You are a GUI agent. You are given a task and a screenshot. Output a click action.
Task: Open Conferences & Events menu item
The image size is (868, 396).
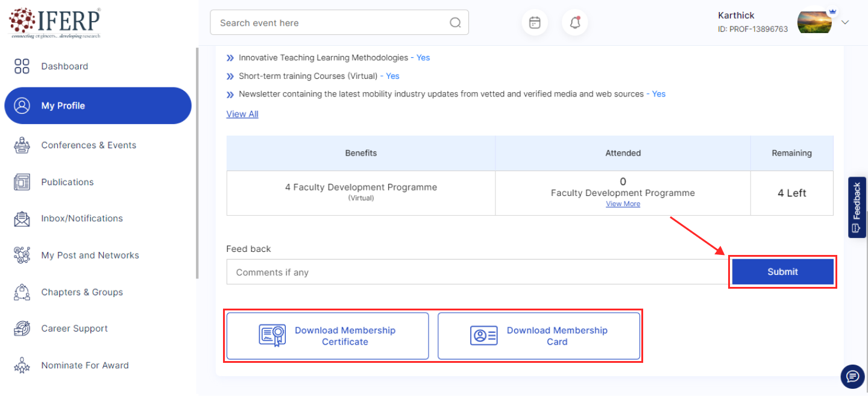[89, 145]
